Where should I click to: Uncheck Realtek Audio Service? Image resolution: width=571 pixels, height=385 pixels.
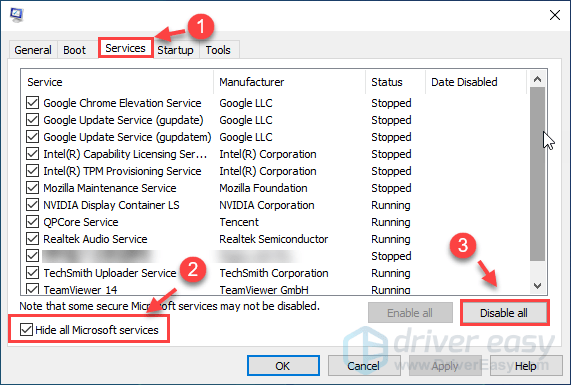[x=32, y=239]
